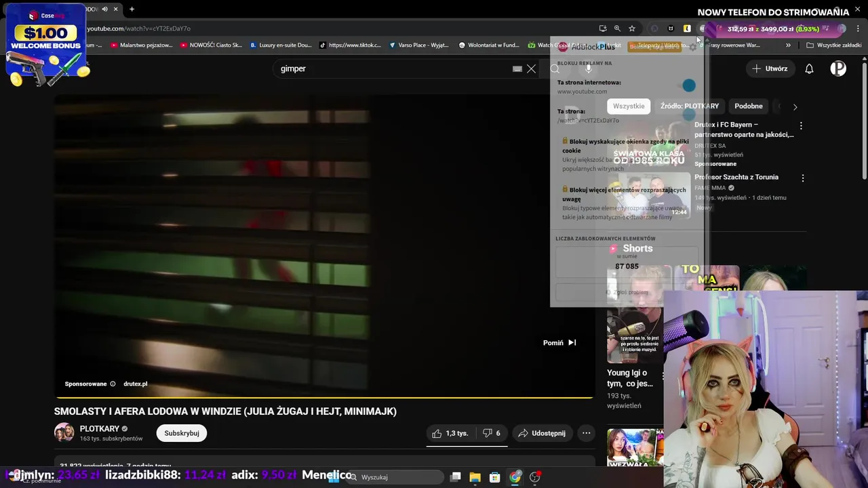Open Wszystkie zakładki bookmarks folder
868x488 pixels.
tap(833, 45)
